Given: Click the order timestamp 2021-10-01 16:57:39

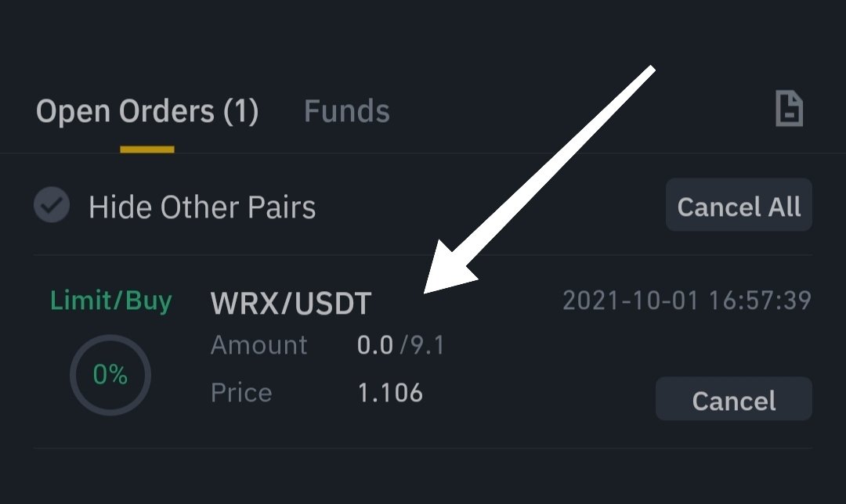Looking at the screenshot, I should point(686,300).
